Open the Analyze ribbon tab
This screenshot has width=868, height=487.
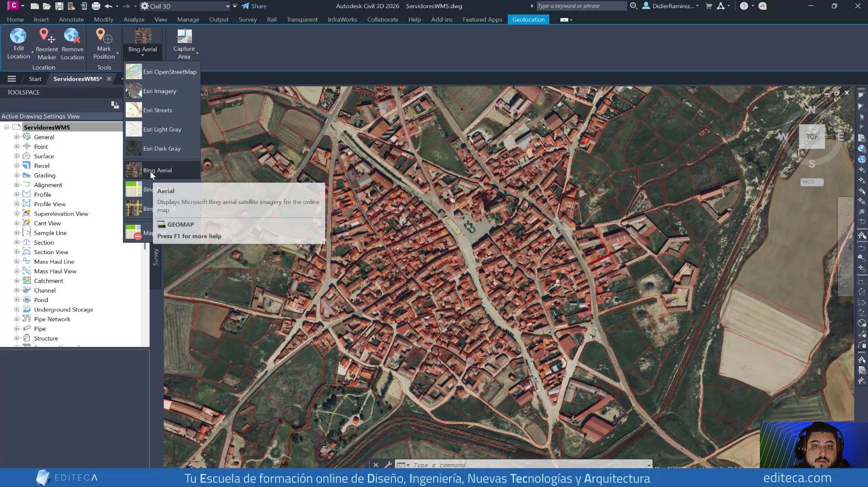(134, 19)
